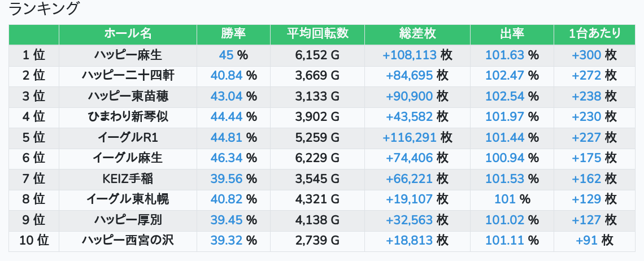This screenshot has height=261, width=644.
Task: Select the イーグルR1 hall name cell
Action: pyautogui.click(x=128, y=137)
